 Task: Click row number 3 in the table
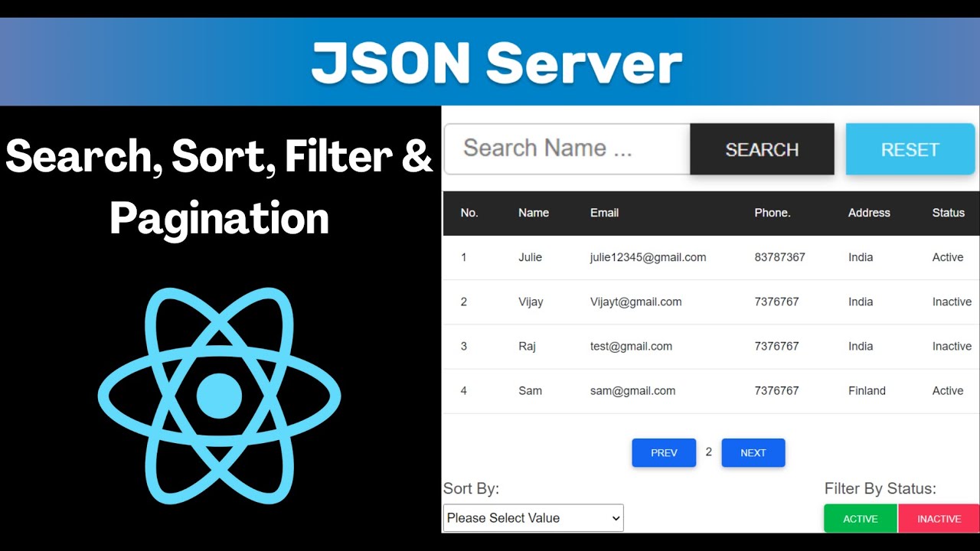[463, 346]
